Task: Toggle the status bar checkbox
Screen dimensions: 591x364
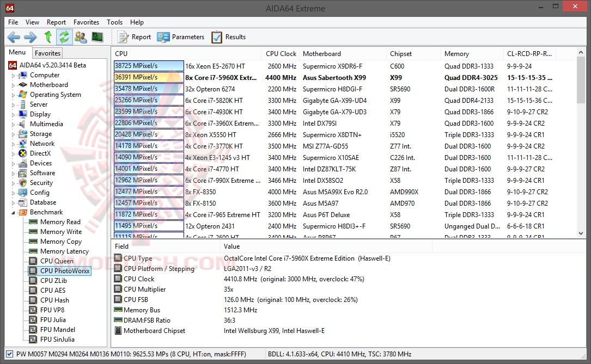Action: click(9, 354)
